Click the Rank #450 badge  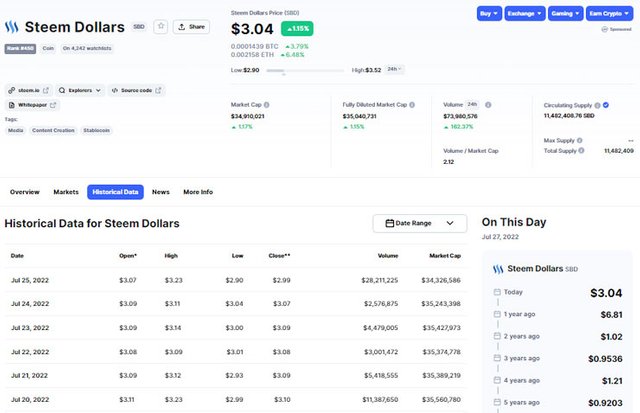(x=20, y=49)
